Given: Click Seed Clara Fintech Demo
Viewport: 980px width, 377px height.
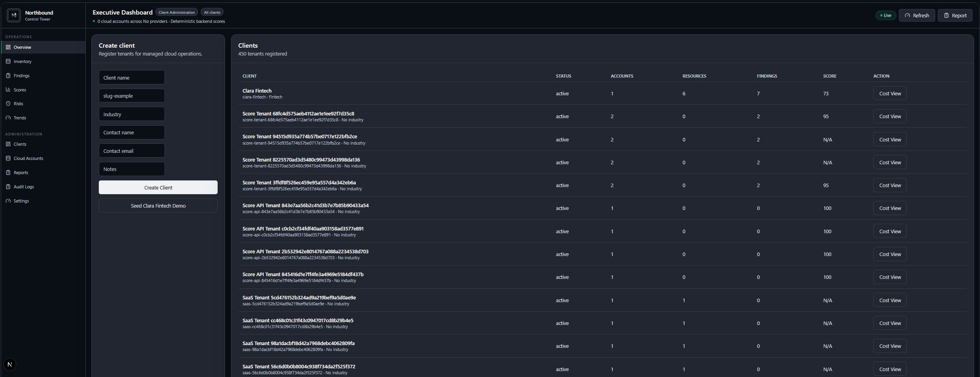Looking at the screenshot, I should [x=158, y=206].
